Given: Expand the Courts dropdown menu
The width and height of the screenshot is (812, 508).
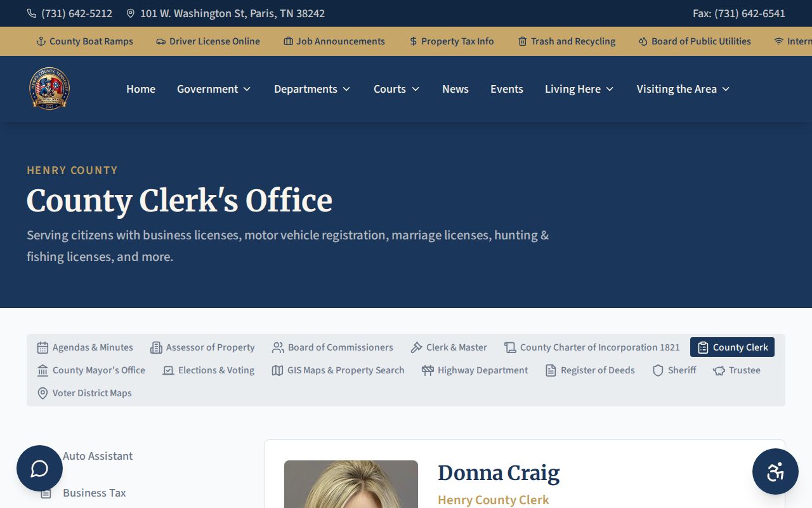Looking at the screenshot, I should click(x=396, y=89).
